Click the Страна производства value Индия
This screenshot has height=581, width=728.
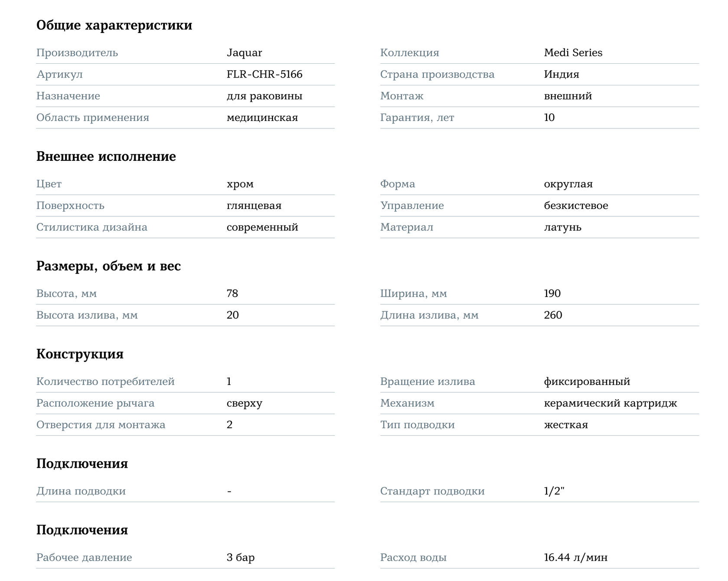click(x=562, y=74)
